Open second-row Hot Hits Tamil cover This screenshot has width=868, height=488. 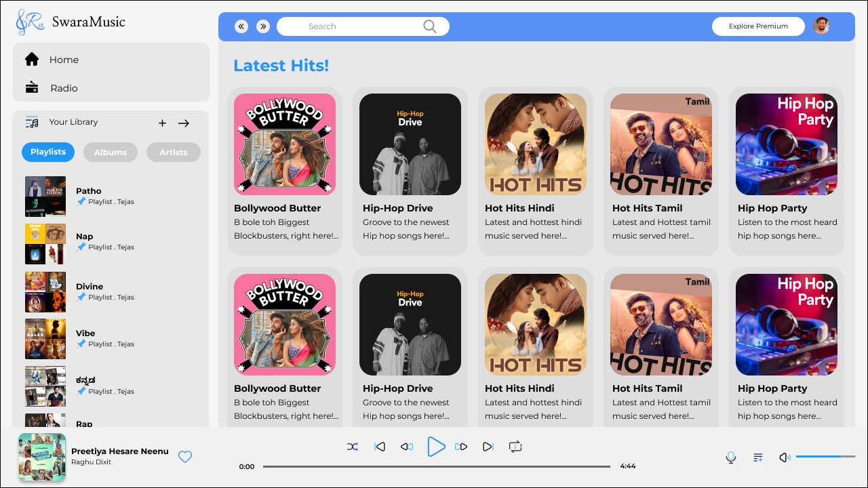click(661, 325)
